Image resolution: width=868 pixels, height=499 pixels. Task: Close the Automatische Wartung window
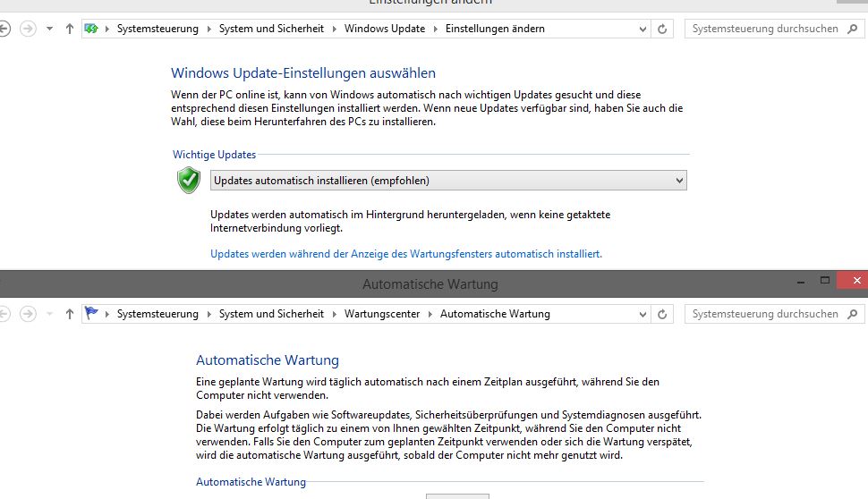[853, 280]
